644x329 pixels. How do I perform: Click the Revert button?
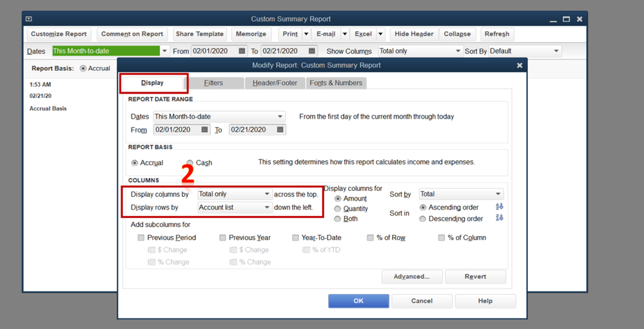point(475,277)
